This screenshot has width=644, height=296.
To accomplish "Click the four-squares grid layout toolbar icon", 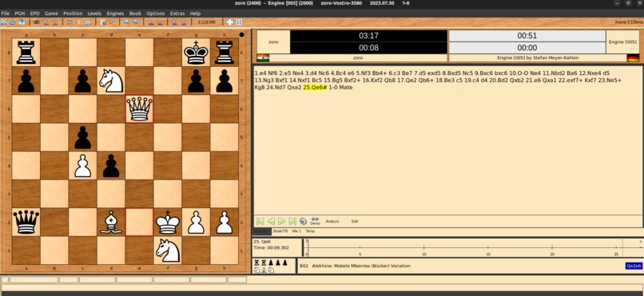I will 239,22.
